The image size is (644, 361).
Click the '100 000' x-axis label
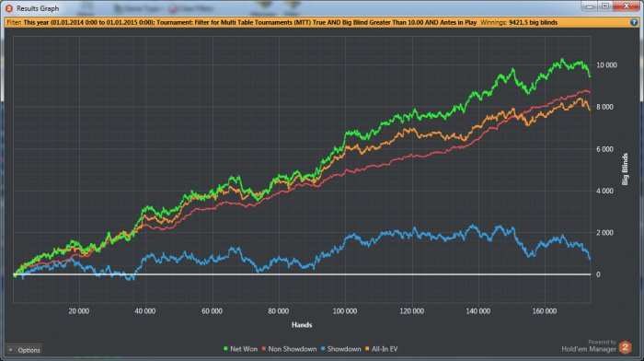point(345,311)
